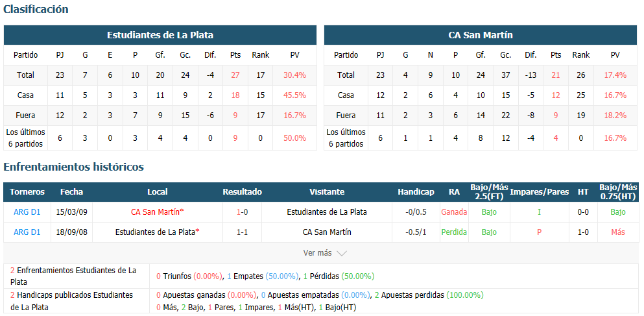The height and width of the screenshot is (316, 644).
Task: Select the 1-1 result cell
Action: (x=243, y=232)
